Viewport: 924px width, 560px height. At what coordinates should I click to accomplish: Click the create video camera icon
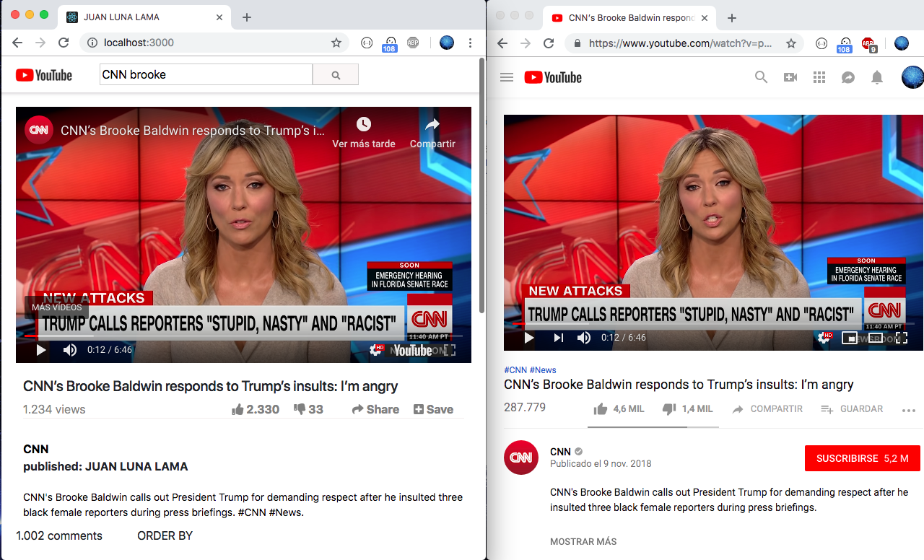790,77
